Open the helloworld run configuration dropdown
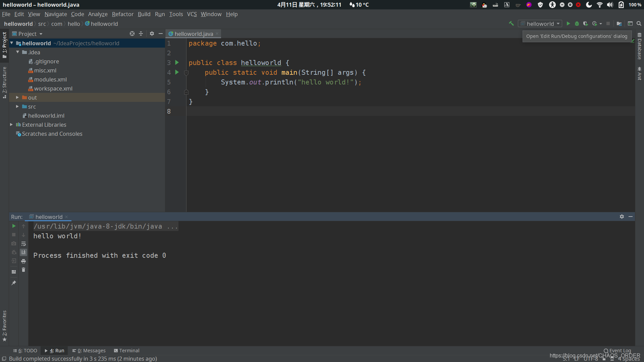 [x=540, y=23]
